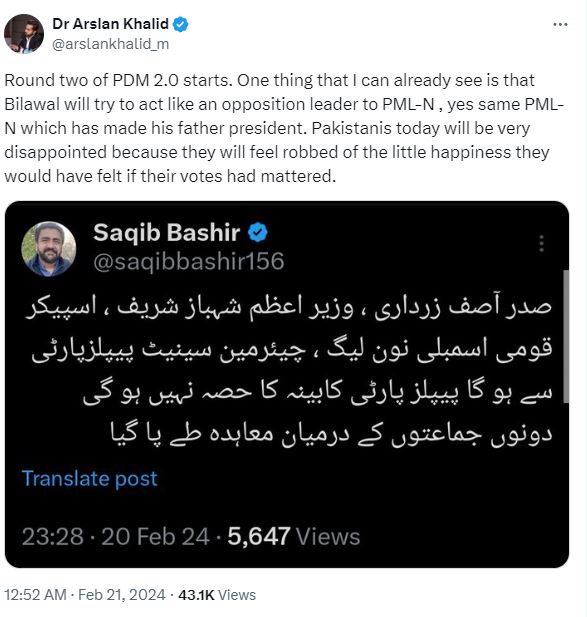Viewport: 587px width, 617px height.
Task: Click the scrollbar inside quoted screenshot
Action: point(566,336)
